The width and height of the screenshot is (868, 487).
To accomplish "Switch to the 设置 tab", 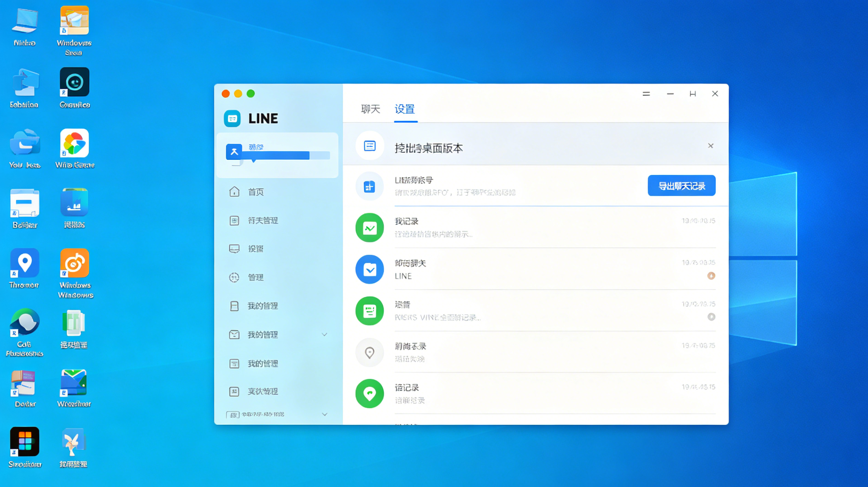I will coord(404,109).
